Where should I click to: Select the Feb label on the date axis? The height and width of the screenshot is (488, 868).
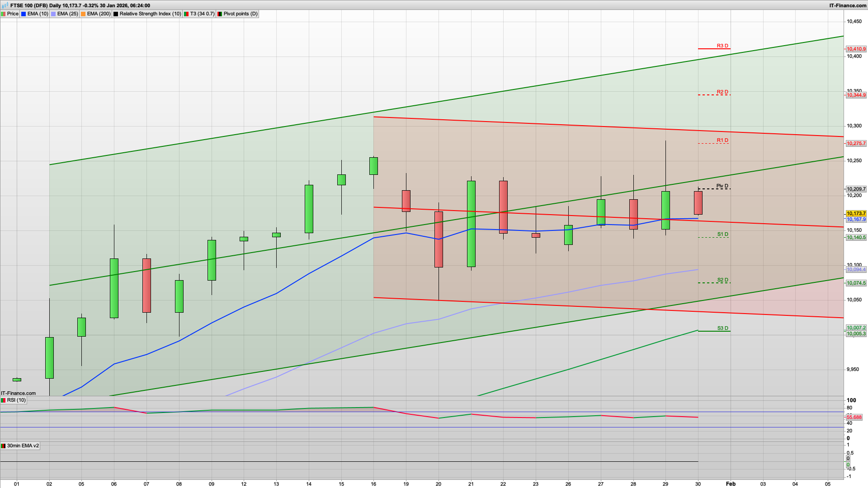[731, 483]
